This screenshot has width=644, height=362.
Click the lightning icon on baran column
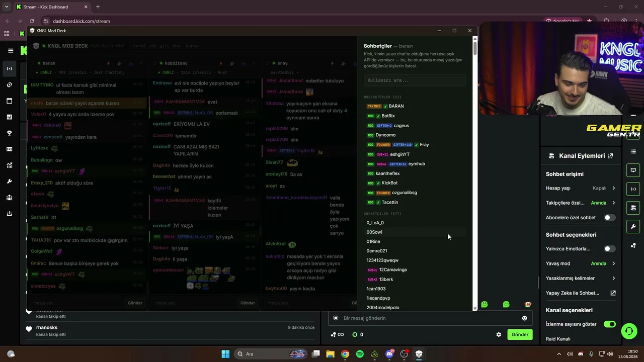108,63
